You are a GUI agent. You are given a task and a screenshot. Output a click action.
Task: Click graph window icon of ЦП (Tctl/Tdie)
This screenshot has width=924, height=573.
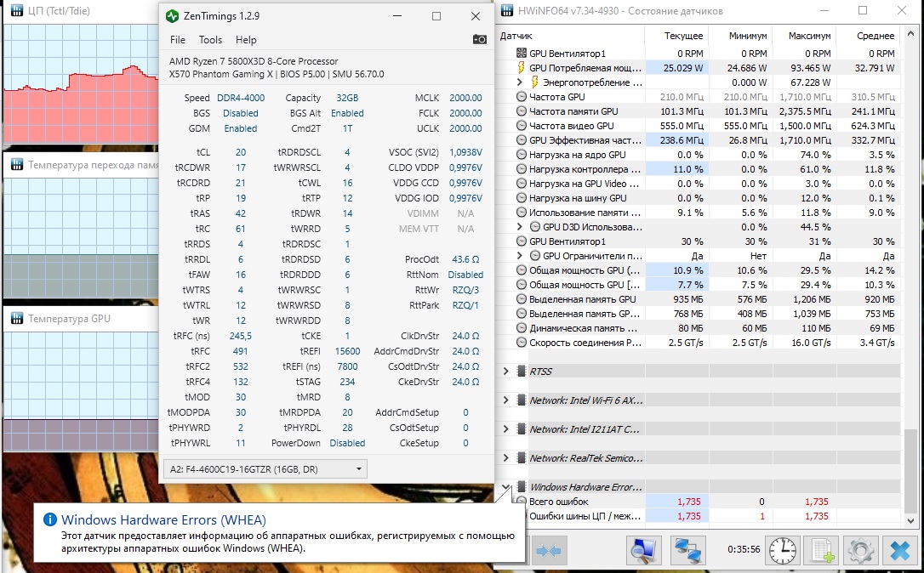pos(16,10)
